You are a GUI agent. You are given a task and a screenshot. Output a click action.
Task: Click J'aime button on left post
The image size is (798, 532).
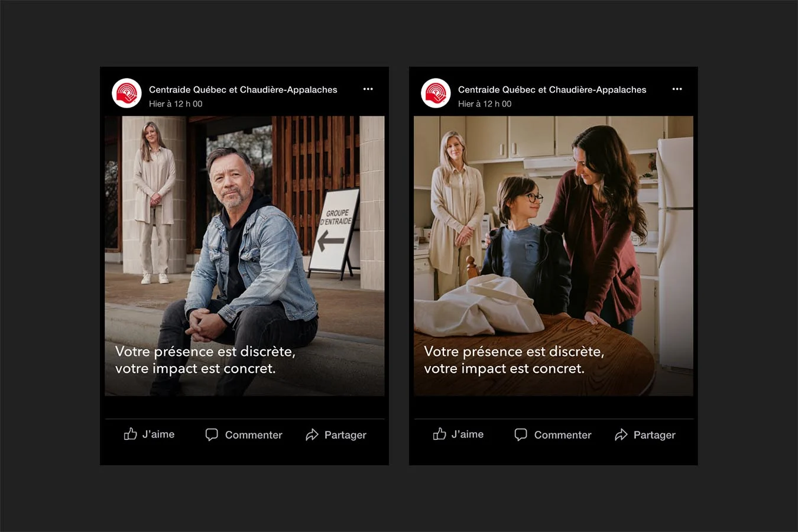149,434
